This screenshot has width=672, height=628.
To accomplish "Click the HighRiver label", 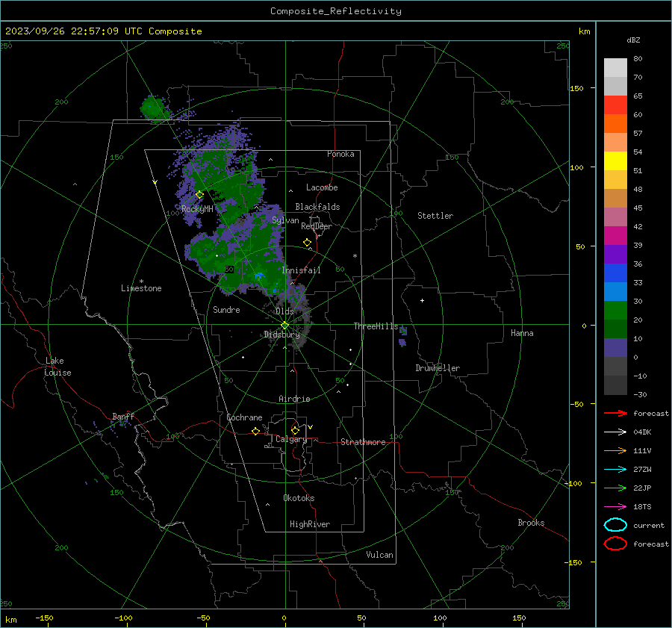I will tap(310, 524).
